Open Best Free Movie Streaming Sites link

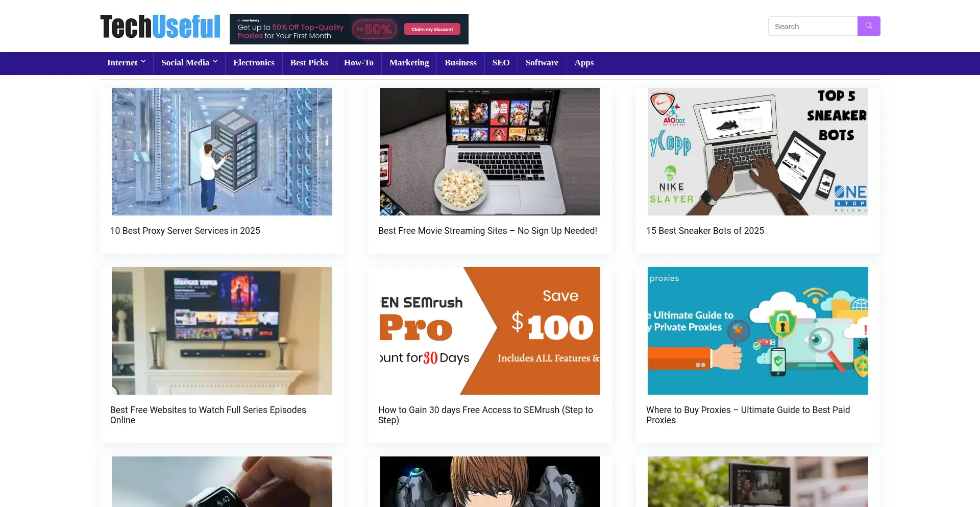pyautogui.click(x=487, y=231)
